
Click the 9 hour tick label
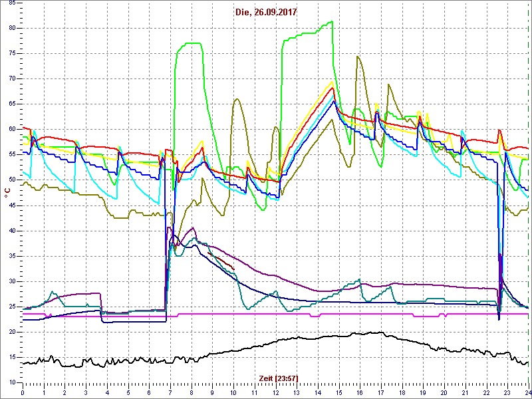(x=212, y=393)
